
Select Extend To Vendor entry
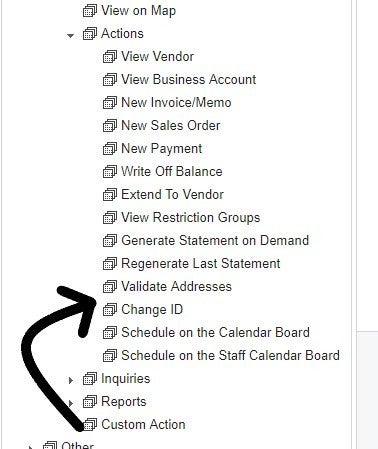coord(172,195)
